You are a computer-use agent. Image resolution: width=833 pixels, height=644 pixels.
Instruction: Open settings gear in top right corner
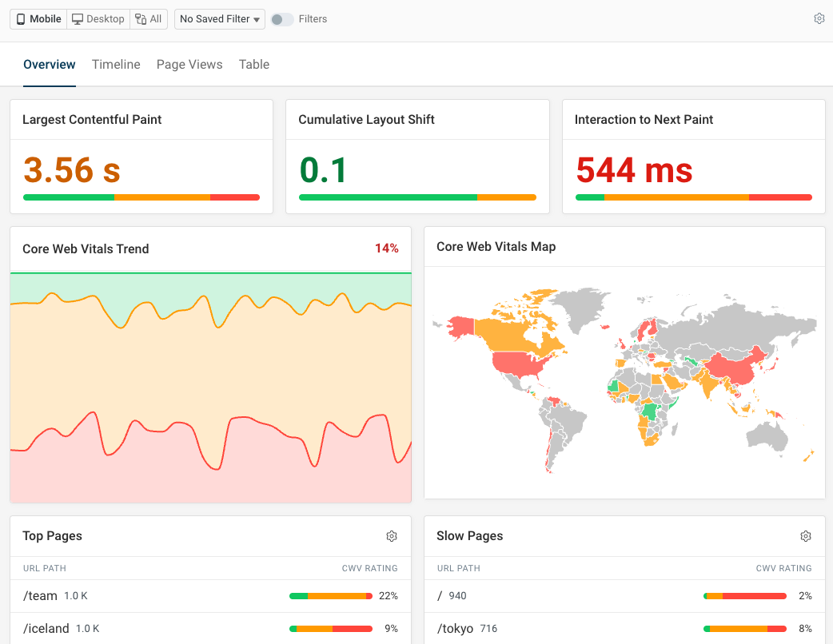click(819, 19)
